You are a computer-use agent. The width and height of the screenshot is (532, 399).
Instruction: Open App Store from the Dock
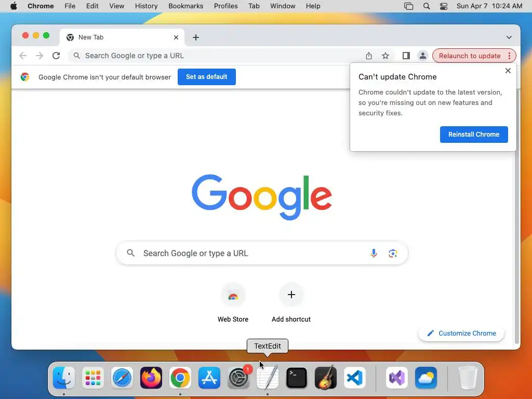[209, 378]
